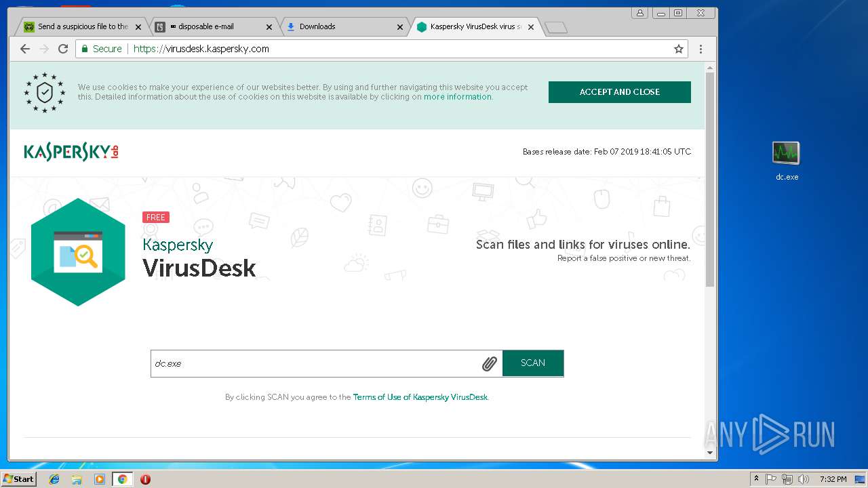Click the ACCEPT AND CLOSE cookie button
Image resolution: width=868 pixels, height=488 pixels.
point(620,92)
